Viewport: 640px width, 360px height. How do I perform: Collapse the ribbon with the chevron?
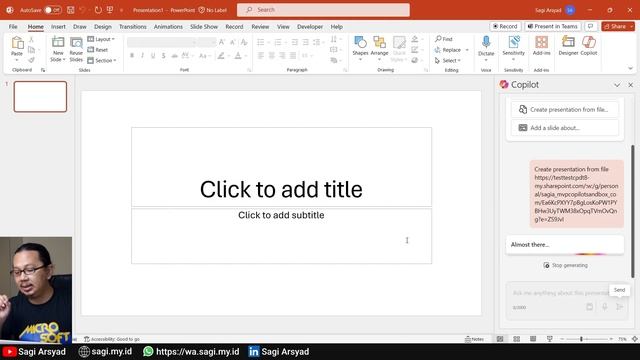pos(630,68)
